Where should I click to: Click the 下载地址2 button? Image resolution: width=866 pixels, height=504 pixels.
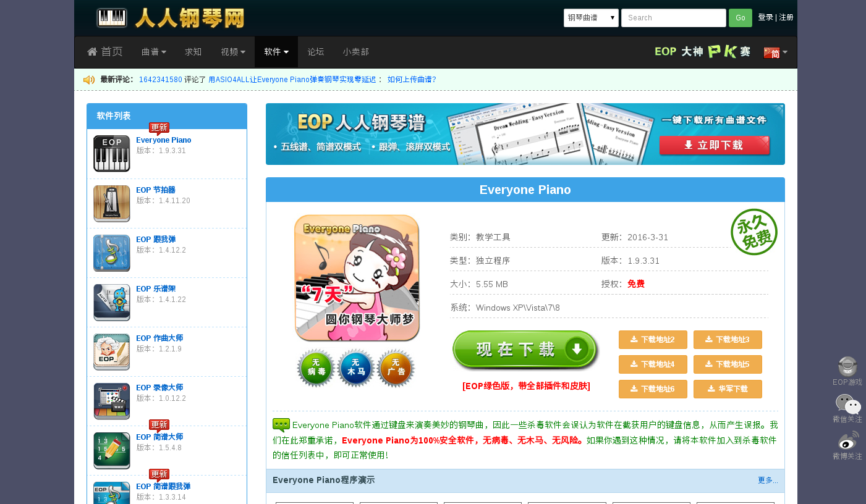653,340
